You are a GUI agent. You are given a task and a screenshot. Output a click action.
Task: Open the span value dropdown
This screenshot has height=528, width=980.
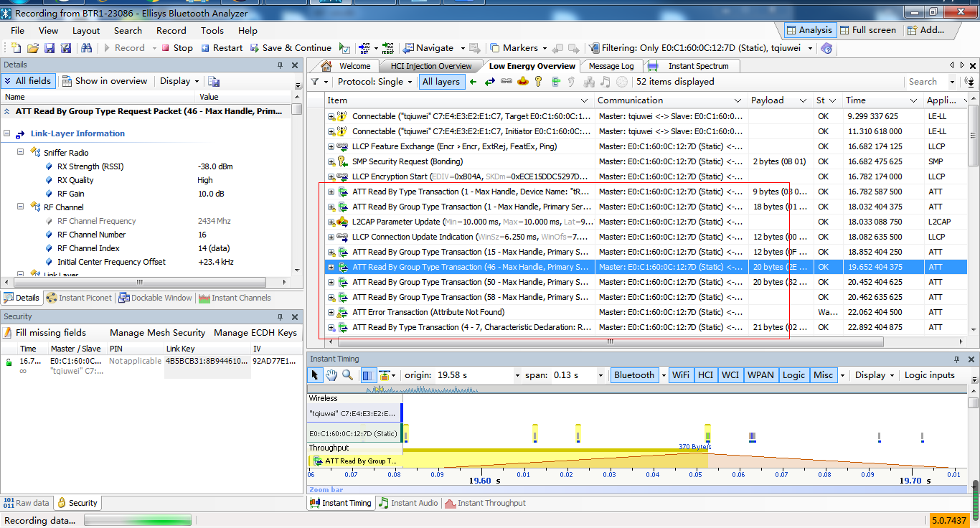pyautogui.click(x=600, y=375)
